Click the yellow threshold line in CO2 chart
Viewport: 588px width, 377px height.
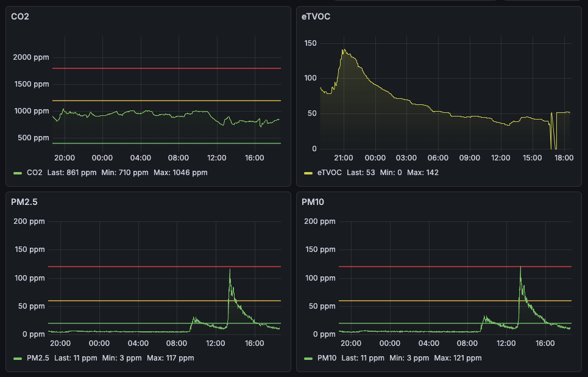166,100
